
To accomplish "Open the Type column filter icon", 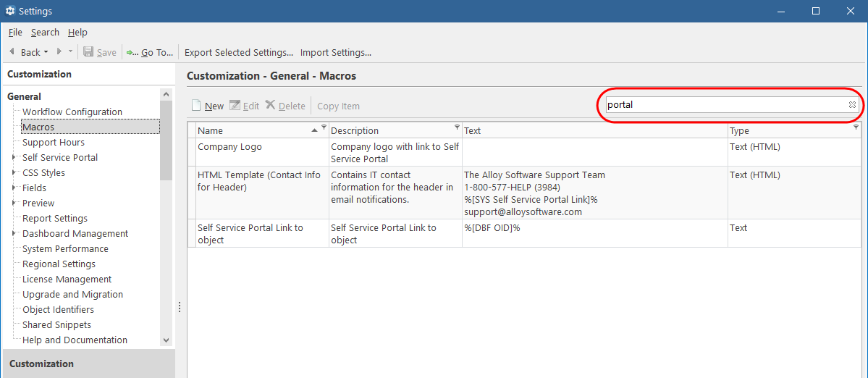I will [856, 127].
